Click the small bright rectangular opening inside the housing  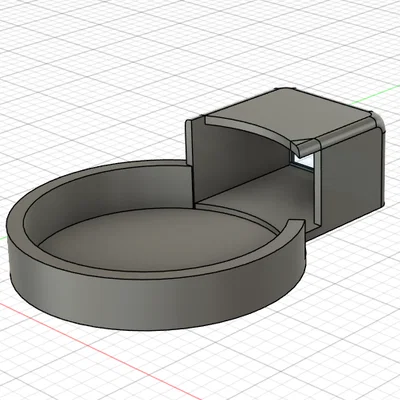point(304,160)
